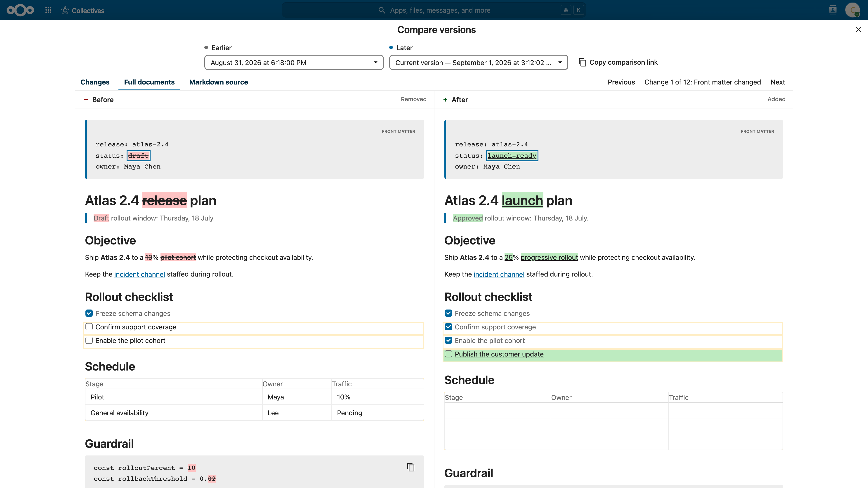The width and height of the screenshot is (868, 488).
Task: Click the copy icon beside comparison link
Action: point(582,62)
